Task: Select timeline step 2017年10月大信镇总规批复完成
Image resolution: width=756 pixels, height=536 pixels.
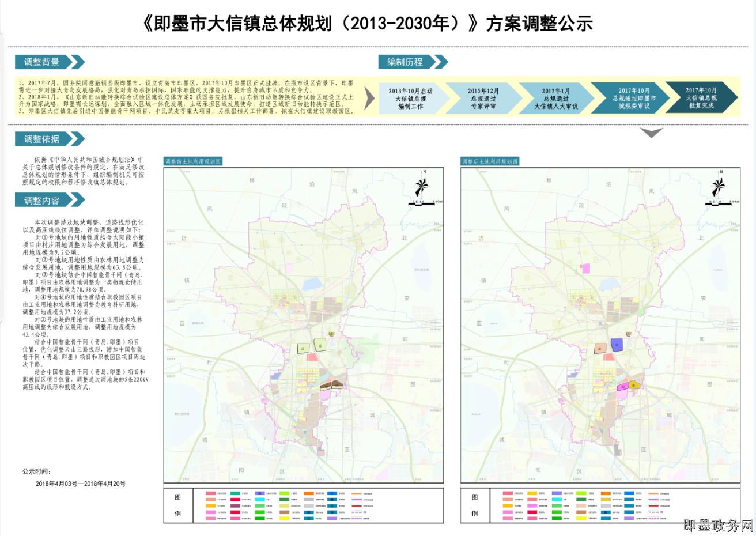Action: 701,98
